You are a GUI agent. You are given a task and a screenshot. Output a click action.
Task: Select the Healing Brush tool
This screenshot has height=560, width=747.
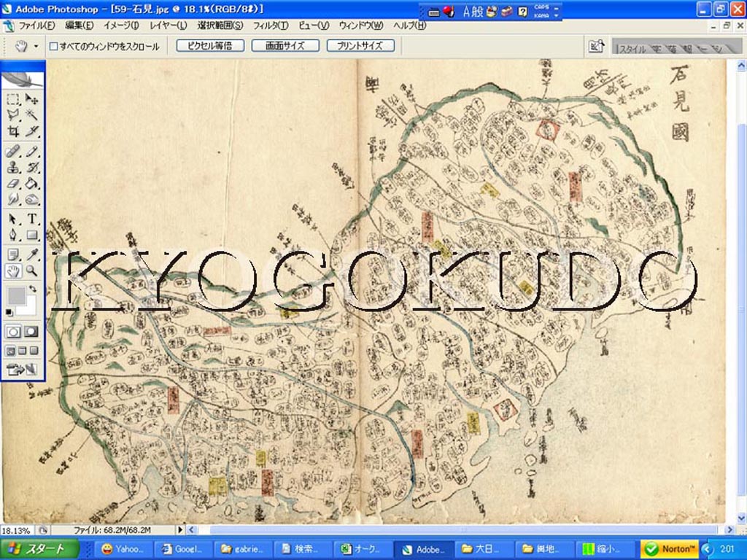13,152
